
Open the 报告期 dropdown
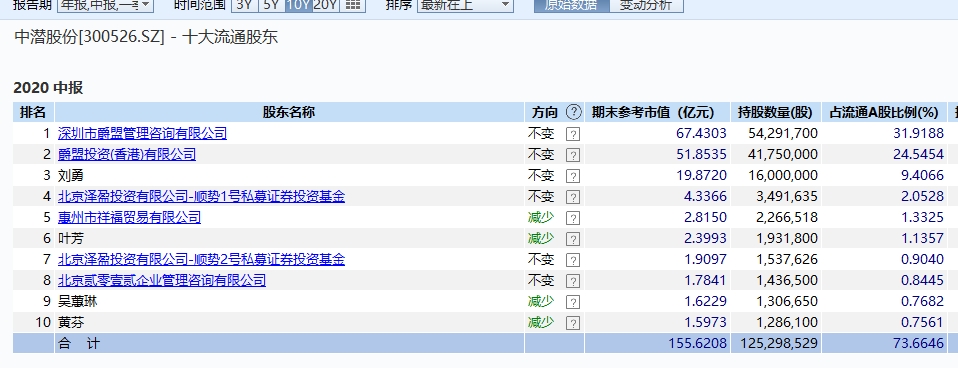point(105,6)
